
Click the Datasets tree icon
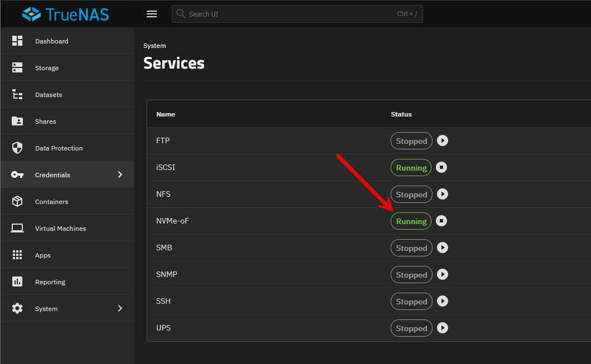(17, 94)
